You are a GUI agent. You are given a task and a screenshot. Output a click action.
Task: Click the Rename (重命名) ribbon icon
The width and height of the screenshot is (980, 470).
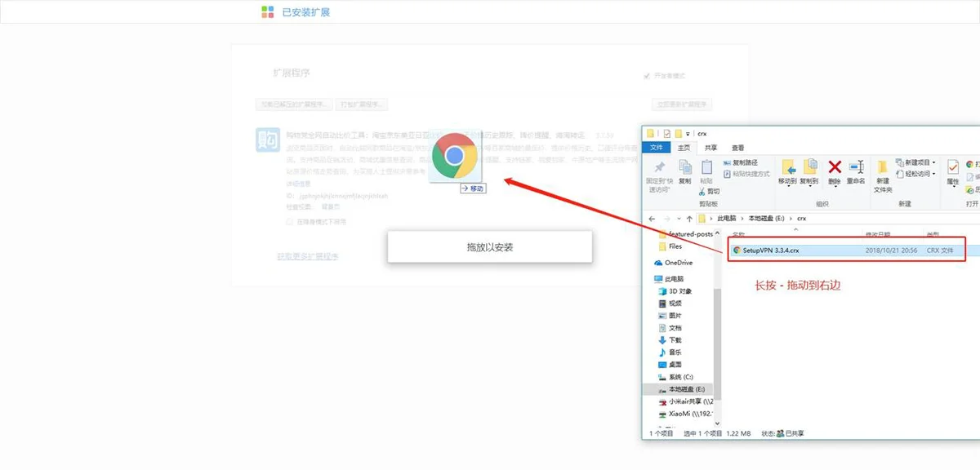click(856, 166)
